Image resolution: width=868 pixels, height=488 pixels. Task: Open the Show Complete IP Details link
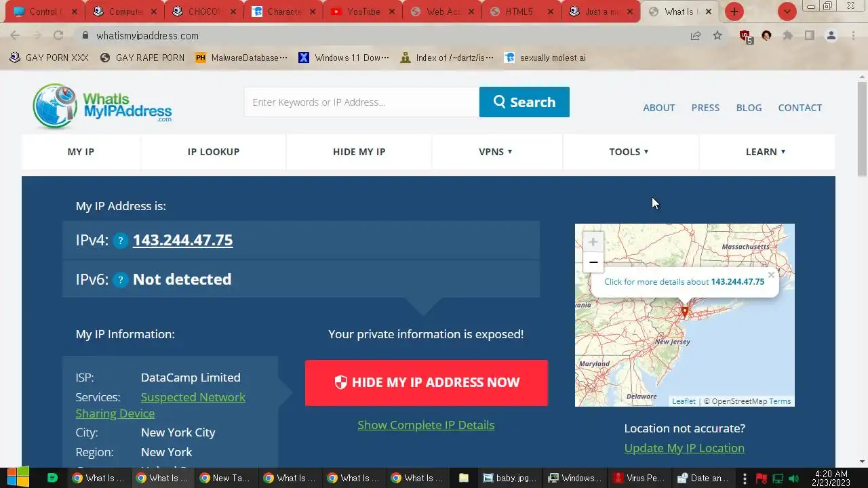pos(426,425)
